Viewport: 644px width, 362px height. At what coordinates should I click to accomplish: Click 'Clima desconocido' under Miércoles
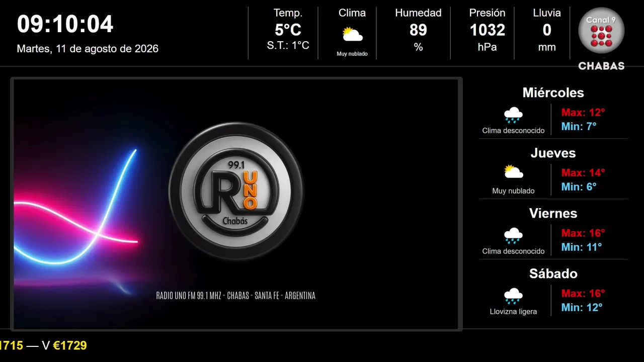click(x=513, y=131)
